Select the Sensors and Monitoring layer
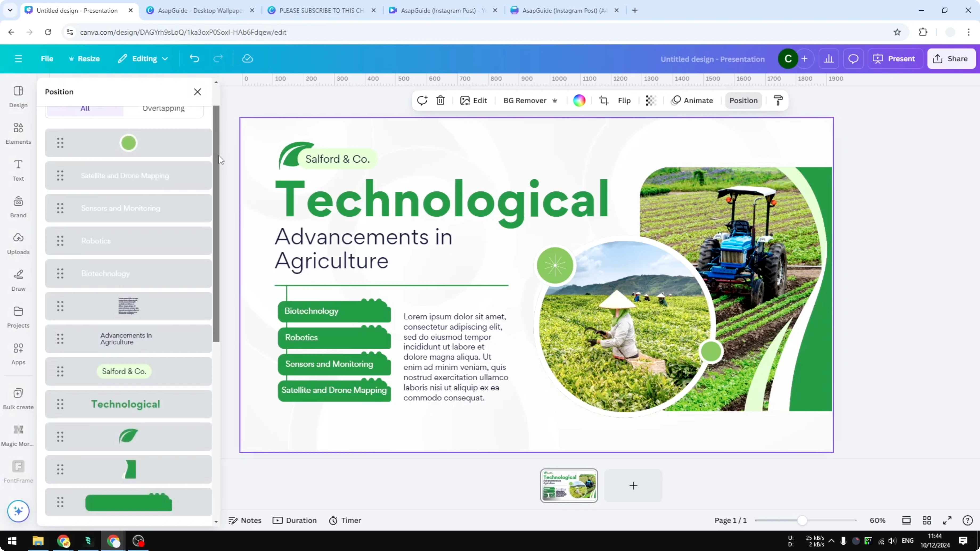980x551 pixels. click(x=128, y=208)
